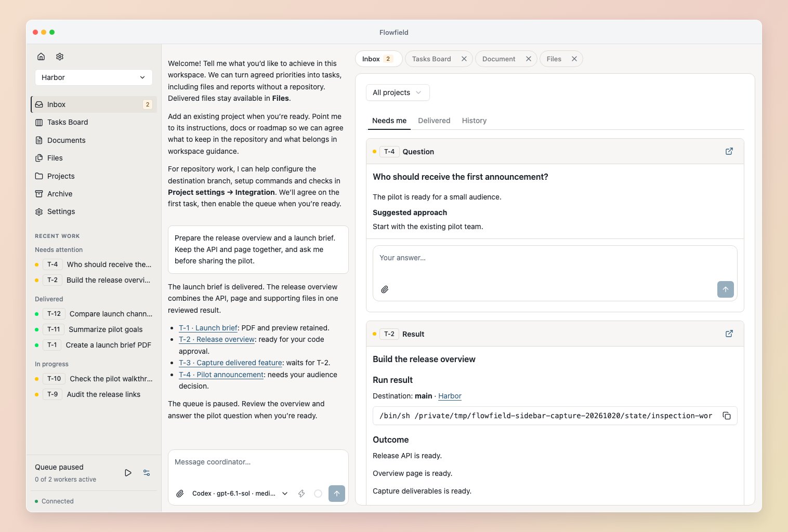Open queue options sliders icon
788x532 pixels.
tap(147, 473)
